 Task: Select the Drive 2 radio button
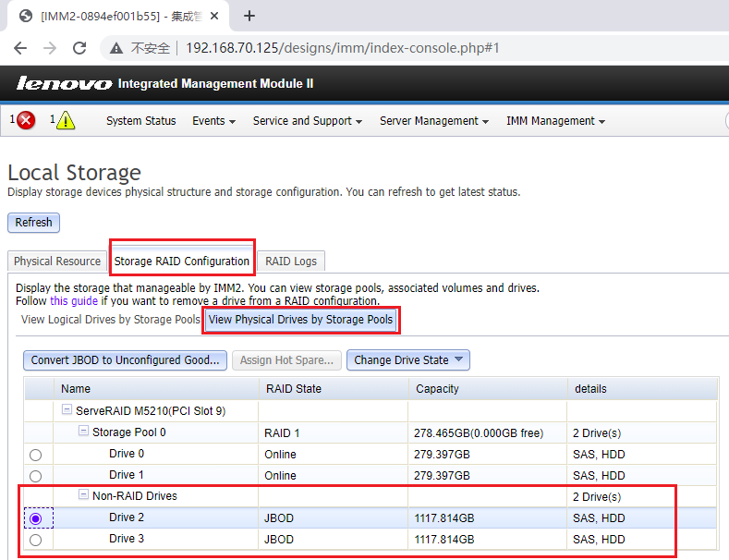36,519
